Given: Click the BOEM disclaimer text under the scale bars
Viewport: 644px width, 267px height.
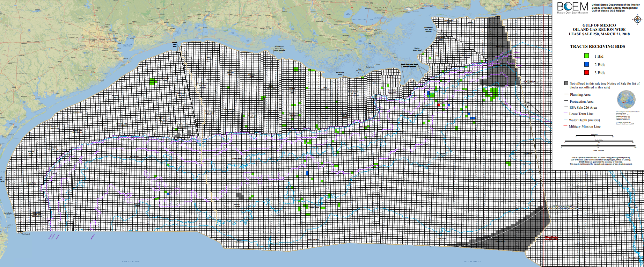Looking at the screenshot, I should pyautogui.click(x=598, y=161).
